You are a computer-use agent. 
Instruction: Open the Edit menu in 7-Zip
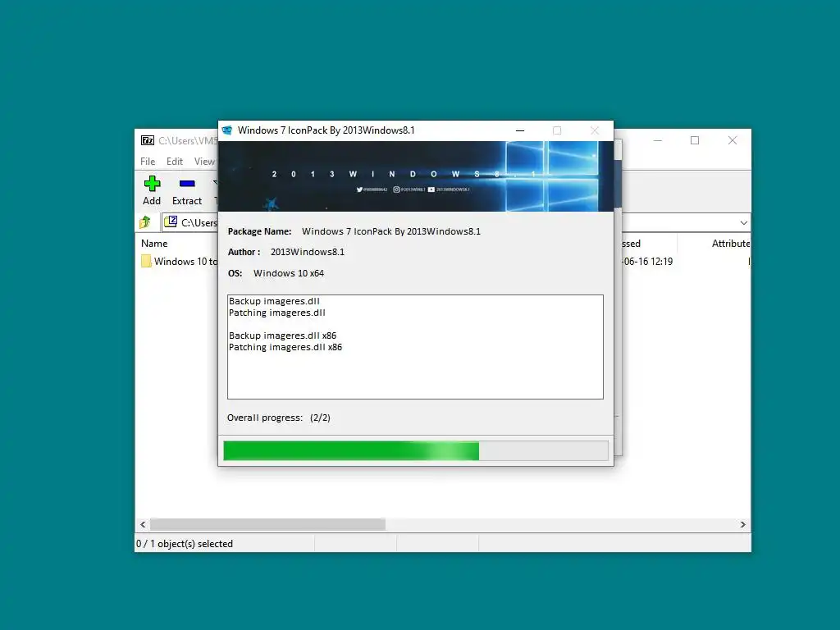pos(174,162)
